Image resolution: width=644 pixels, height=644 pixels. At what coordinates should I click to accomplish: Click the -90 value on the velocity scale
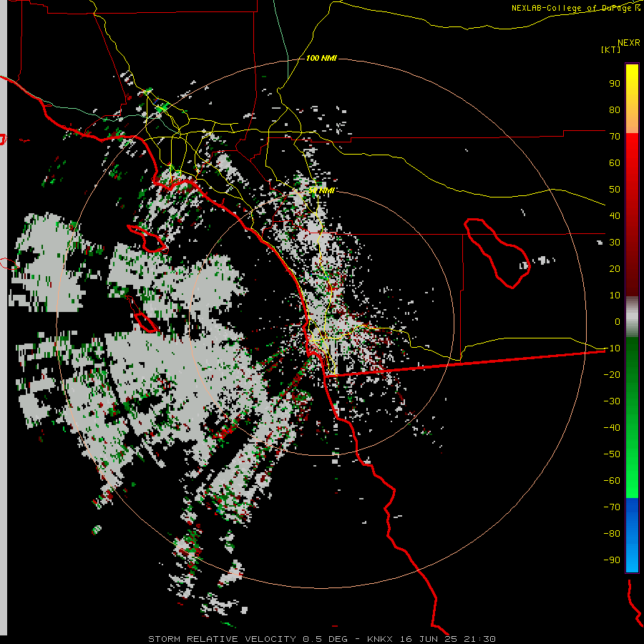[612, 560]
